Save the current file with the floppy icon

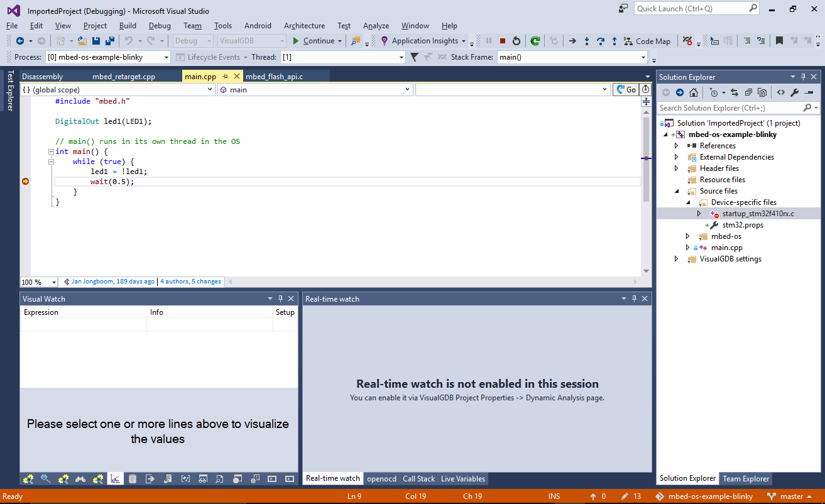click(x=96, y=41)
